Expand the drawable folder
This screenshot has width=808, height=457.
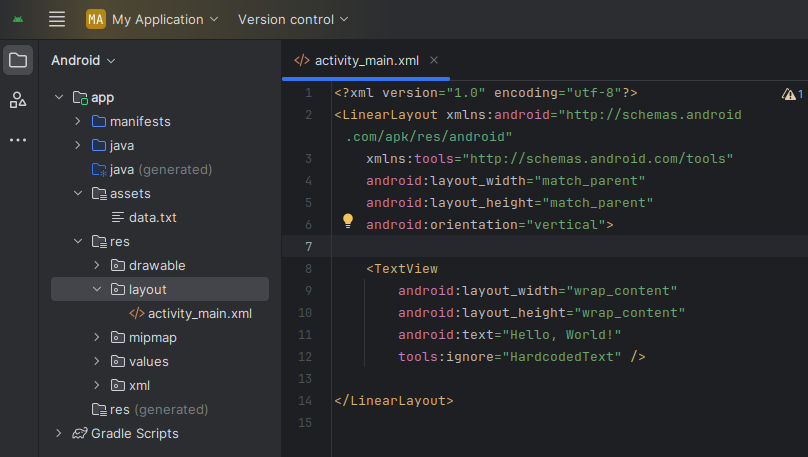pyautogui.click(x=97, y=265)
